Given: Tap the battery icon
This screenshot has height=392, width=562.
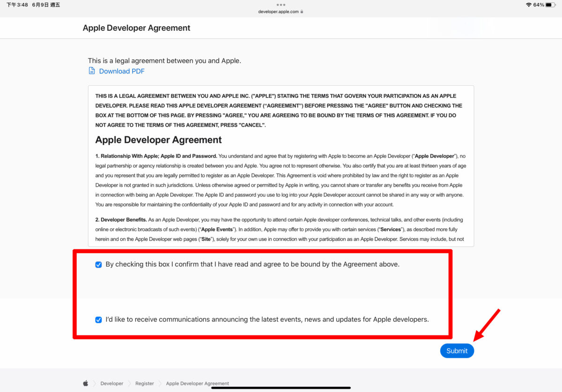Looking at the screenshot, I should (551, 5).
